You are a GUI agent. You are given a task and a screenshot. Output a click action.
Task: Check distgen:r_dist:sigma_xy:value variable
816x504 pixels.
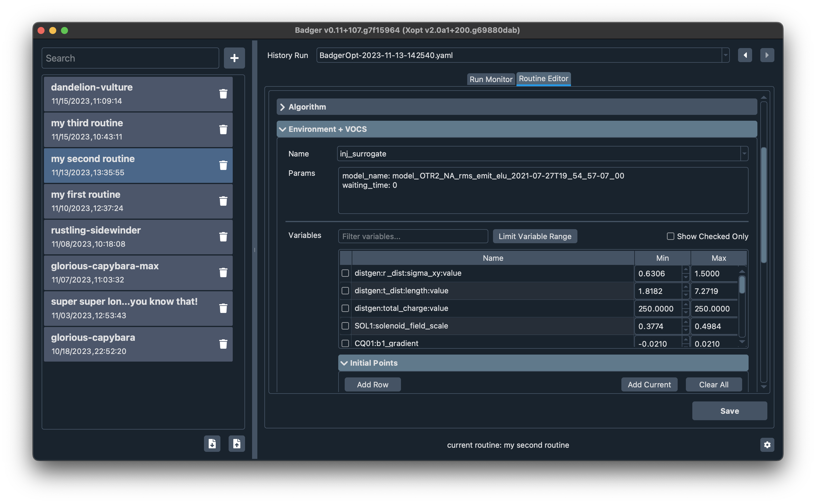(345, 273)
